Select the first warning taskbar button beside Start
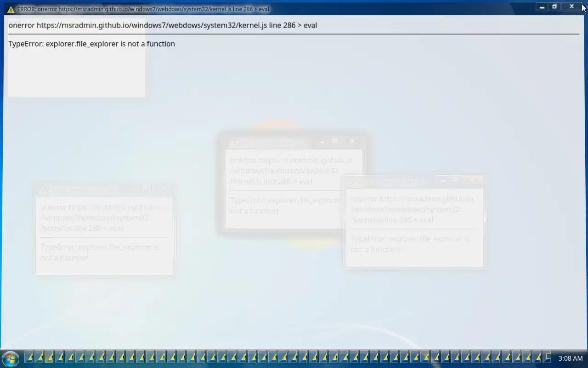 tap(28, 357)
